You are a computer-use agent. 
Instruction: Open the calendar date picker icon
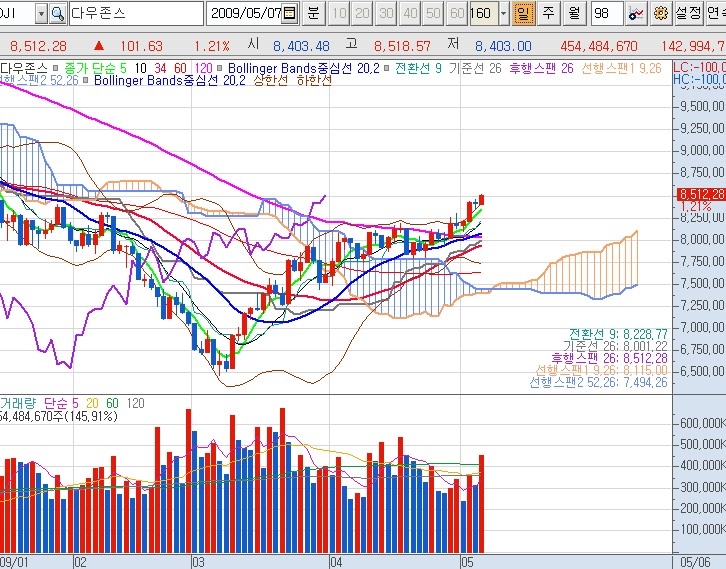tap(290, 14)
